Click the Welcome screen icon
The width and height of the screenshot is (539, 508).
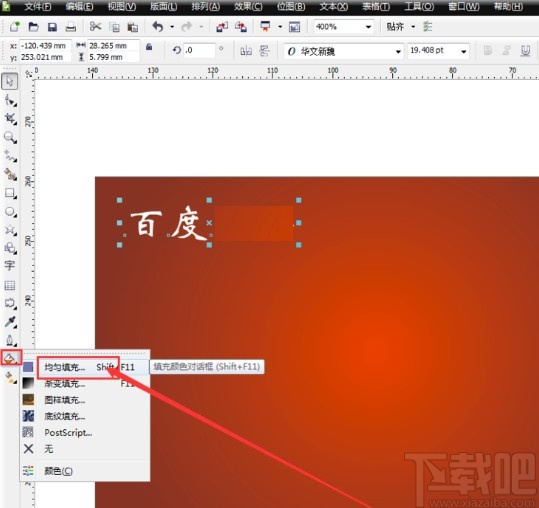pos(295,27)
